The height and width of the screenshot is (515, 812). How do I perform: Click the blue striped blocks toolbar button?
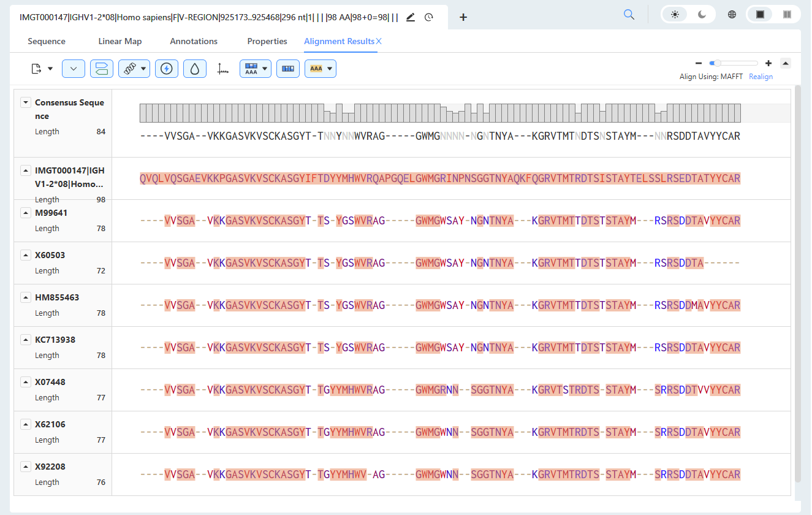tap(288, 69)
